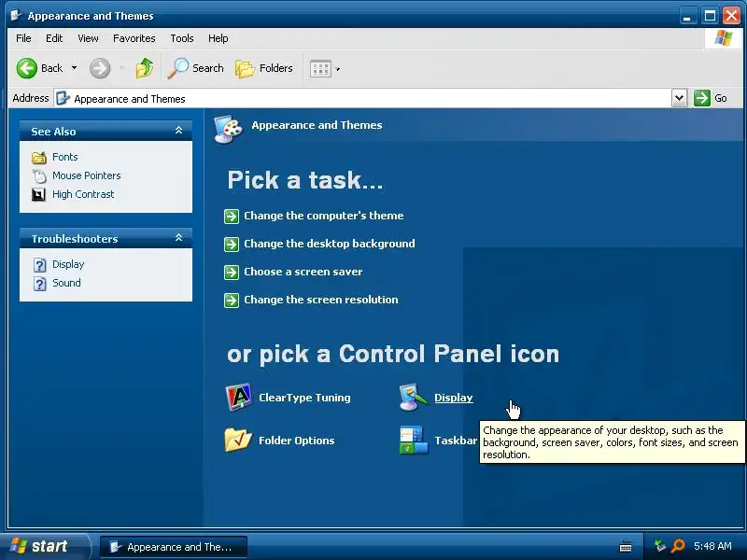Collapse the See Also panel
This screenshot has width=747, height=560.
tap(178, 131)
